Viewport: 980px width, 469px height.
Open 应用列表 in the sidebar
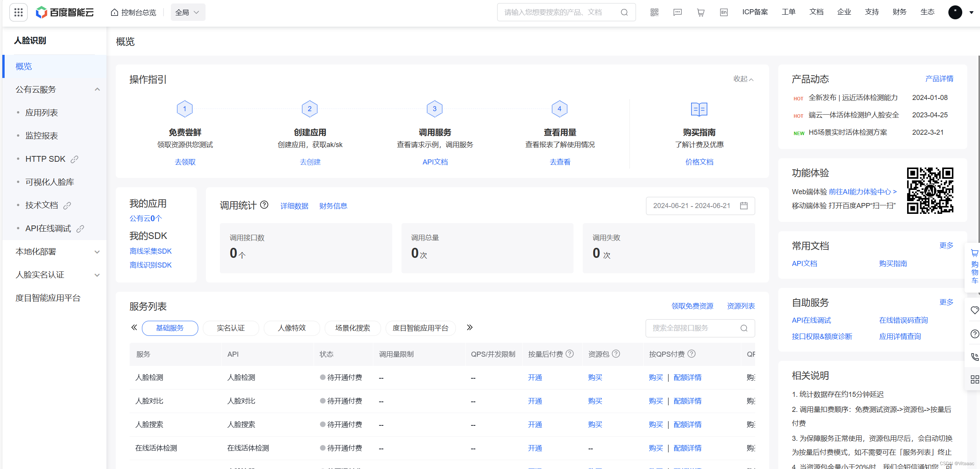tap(42, 113)
